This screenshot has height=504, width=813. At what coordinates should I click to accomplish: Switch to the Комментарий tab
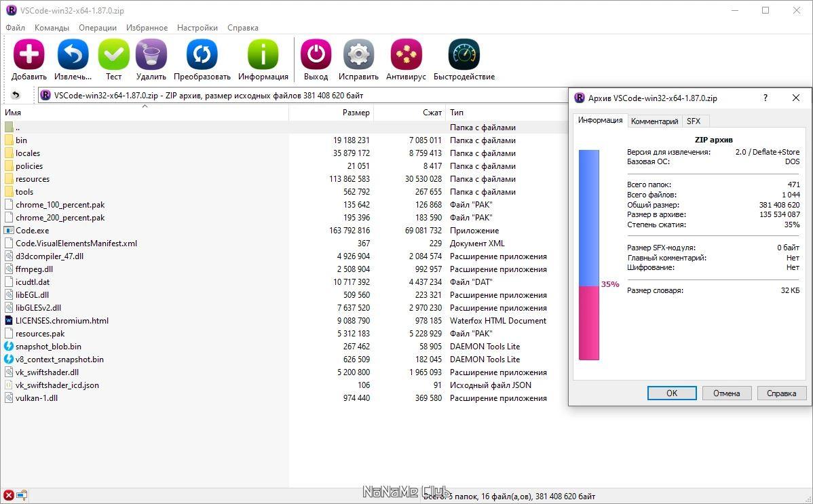(654, 121)
